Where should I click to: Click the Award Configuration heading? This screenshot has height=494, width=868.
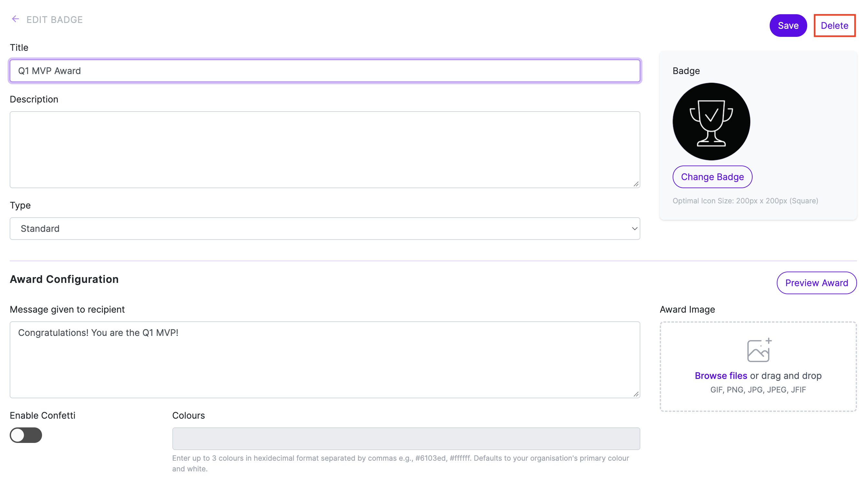point(64,279)
